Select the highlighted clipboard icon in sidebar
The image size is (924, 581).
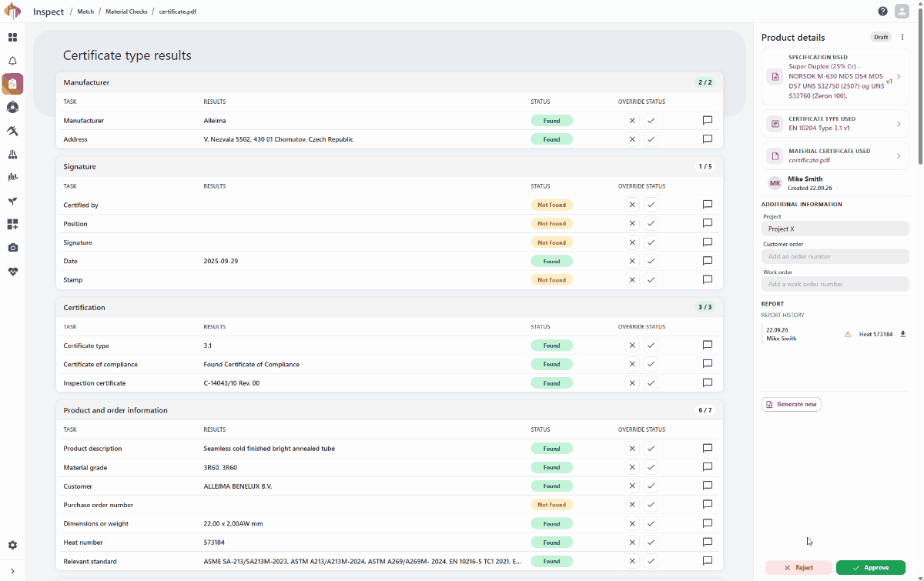click(x=12, y=84)
